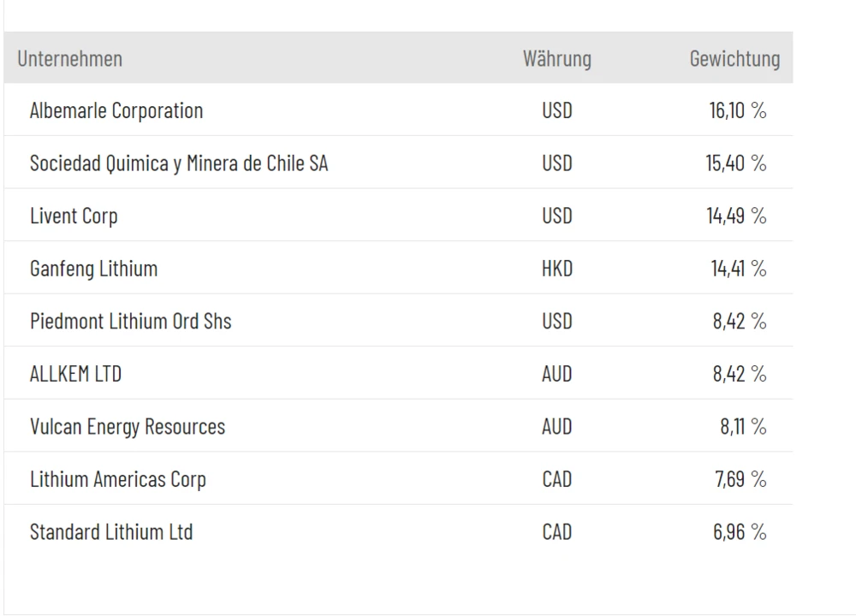
Task: Open Piedmont Lithium Ord Shs entry
Action: tap(130, 322)
